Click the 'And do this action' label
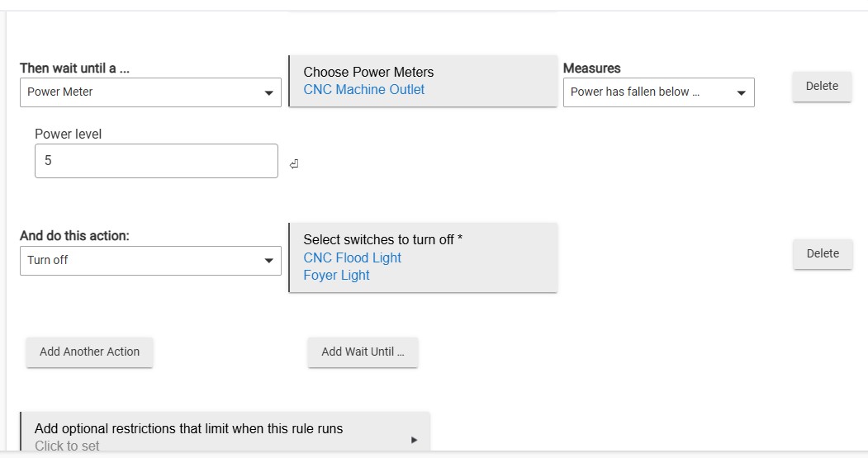The width and height of the screenshot is (868, 458). pyautogui.click(x=74, y=236)
